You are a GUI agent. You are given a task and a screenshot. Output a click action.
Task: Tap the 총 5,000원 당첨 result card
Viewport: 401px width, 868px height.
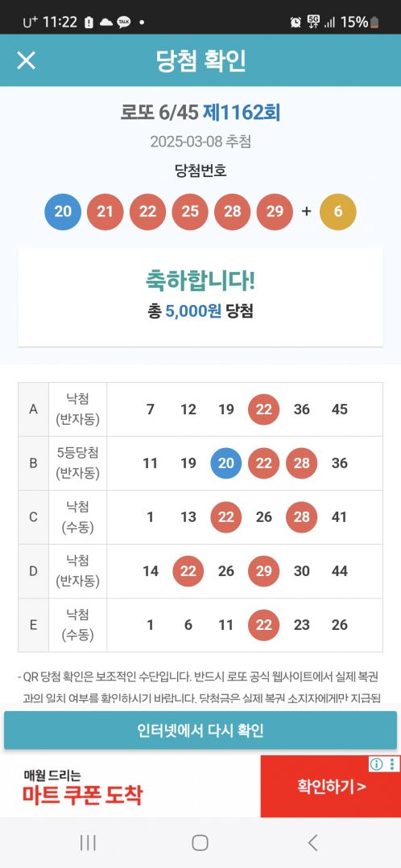coord(200,298)
